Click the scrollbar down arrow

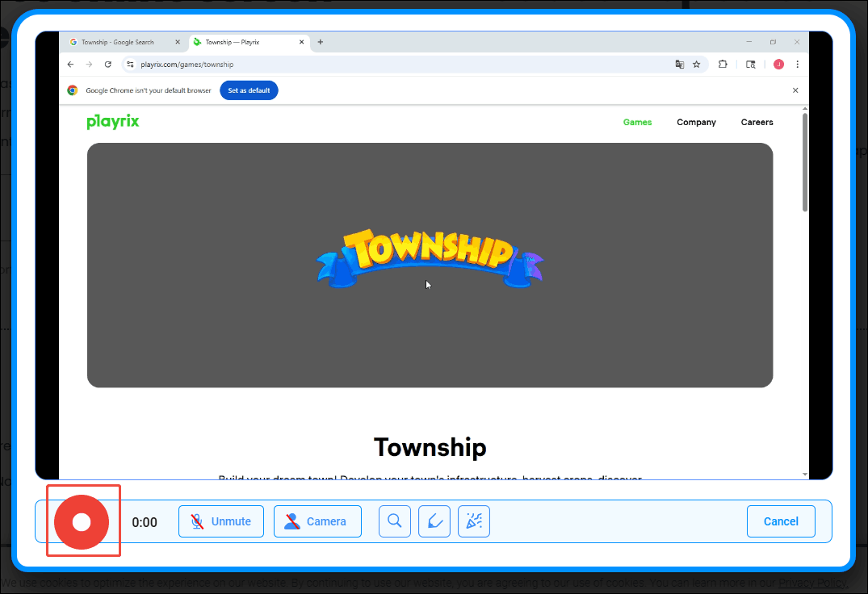click(804, 475)
